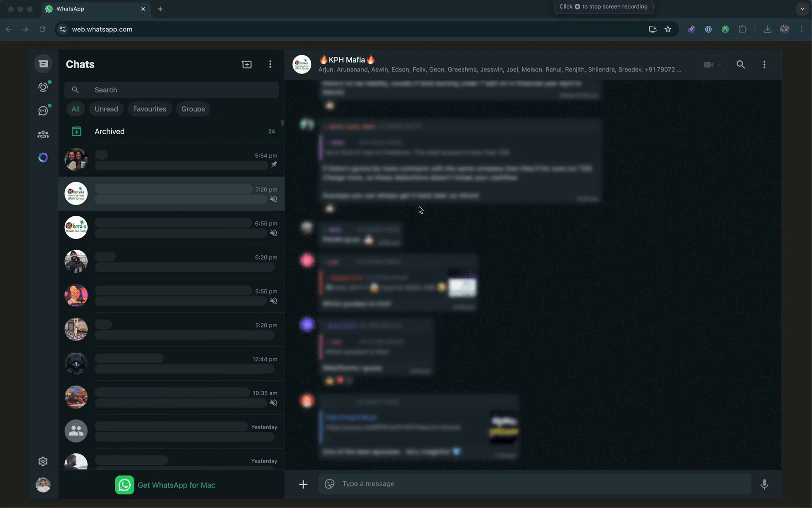Search within KPH Mafia chat
Image resolution: width=812 pixels, height=508 pixels.
741,64
